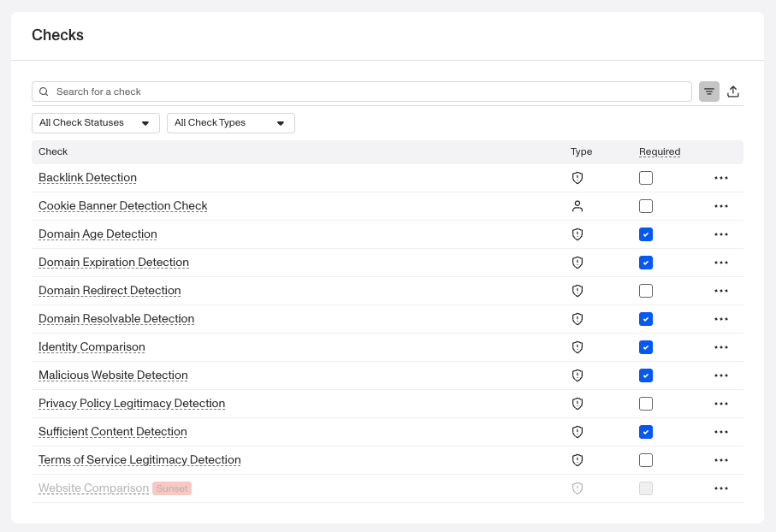Click the Sunset badge on Website Comparison
The width and height of the screenshot is (776, 532).
click(171, 488)
